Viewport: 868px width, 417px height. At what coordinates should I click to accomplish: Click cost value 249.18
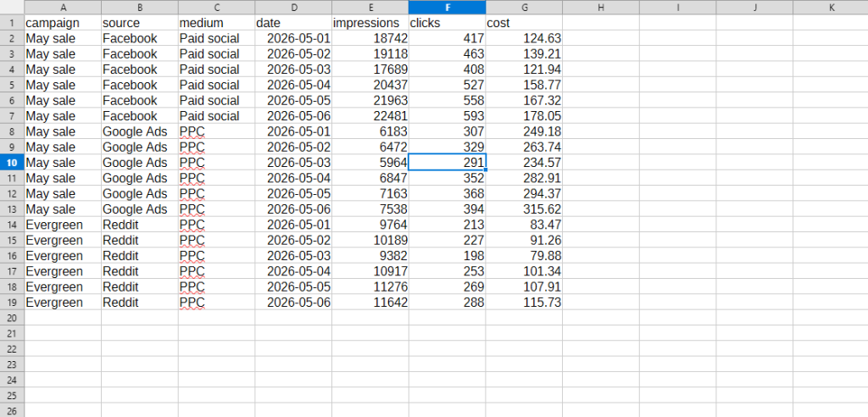tap(524, 131)
